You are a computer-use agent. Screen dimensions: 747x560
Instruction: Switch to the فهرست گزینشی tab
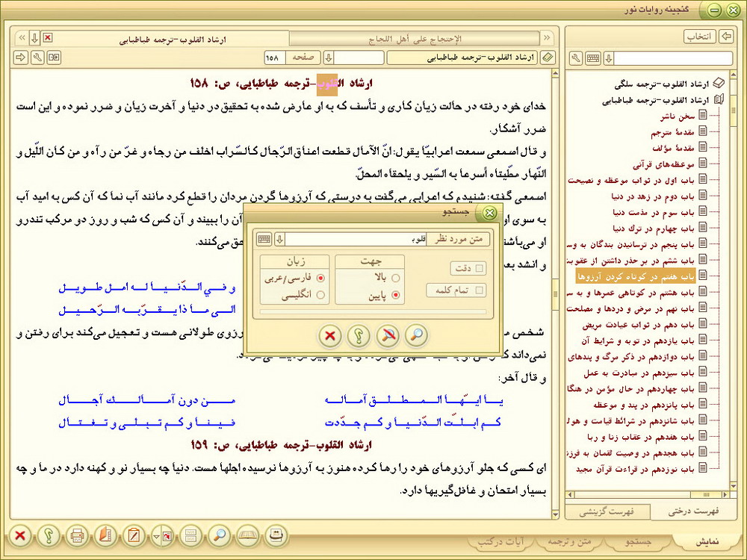607,511
